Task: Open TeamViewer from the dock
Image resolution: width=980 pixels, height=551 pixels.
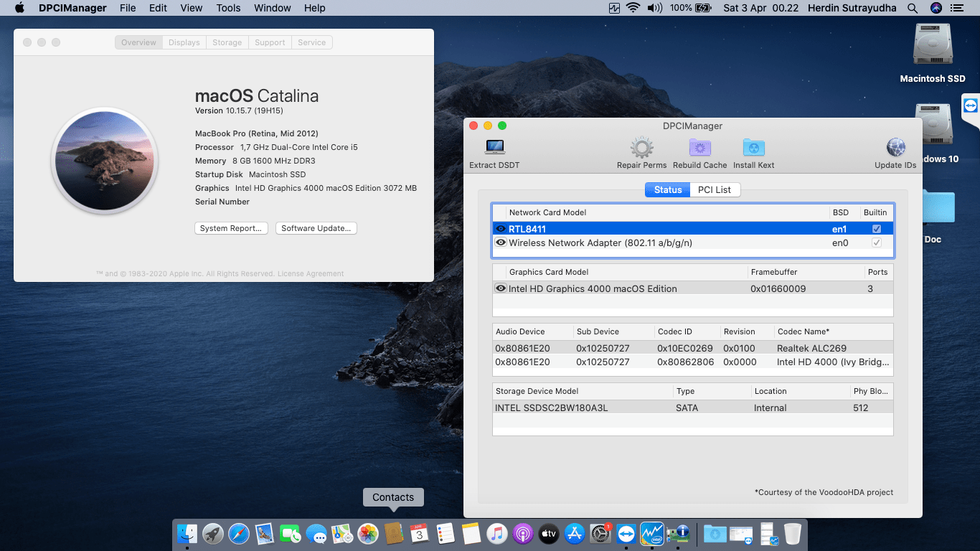Action: (626, 533)
